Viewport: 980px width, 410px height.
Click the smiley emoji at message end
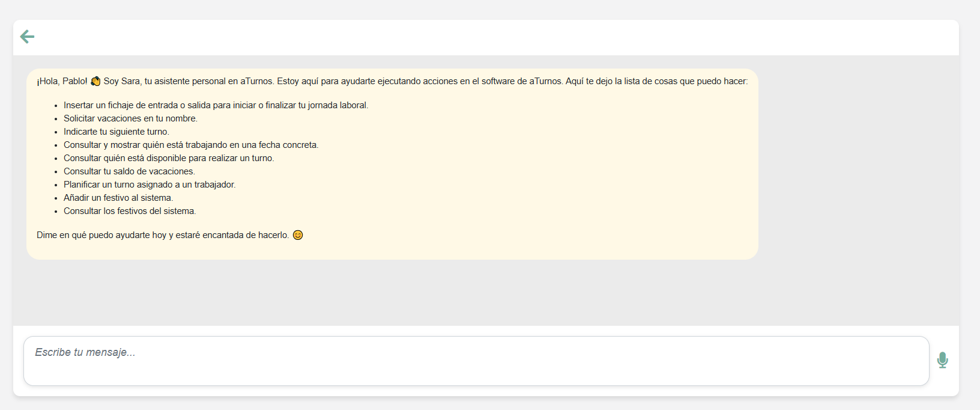click(x=298, y=234)
